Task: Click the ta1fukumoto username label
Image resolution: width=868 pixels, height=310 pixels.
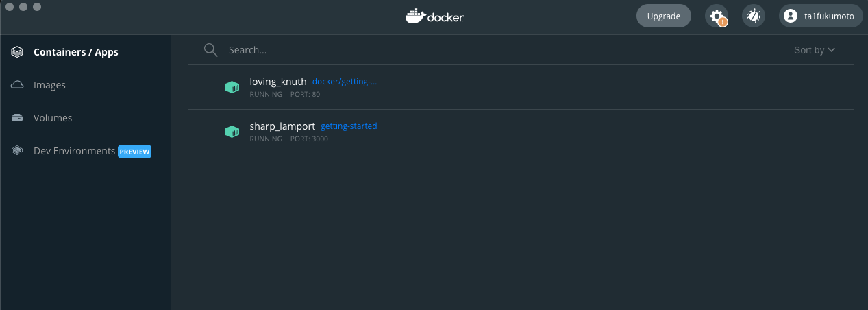Action: [829, 16]
